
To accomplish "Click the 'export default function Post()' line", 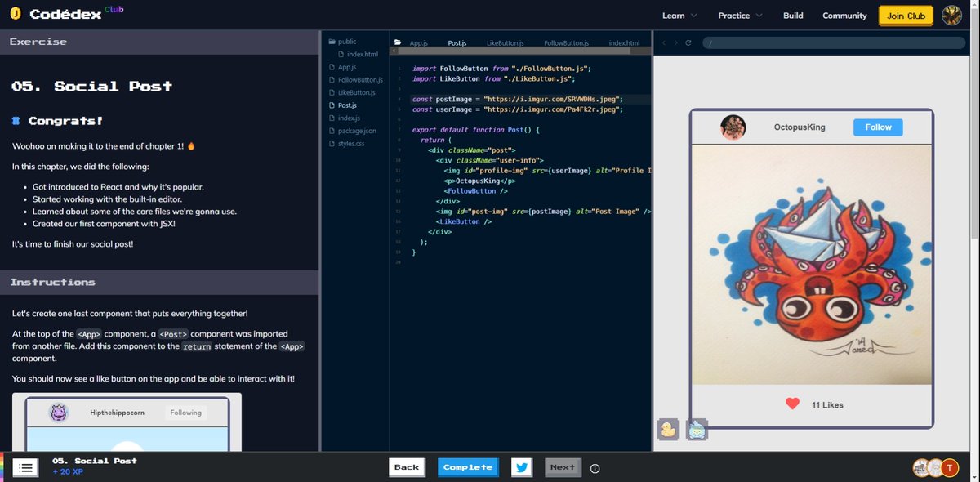I will (476, 130).
